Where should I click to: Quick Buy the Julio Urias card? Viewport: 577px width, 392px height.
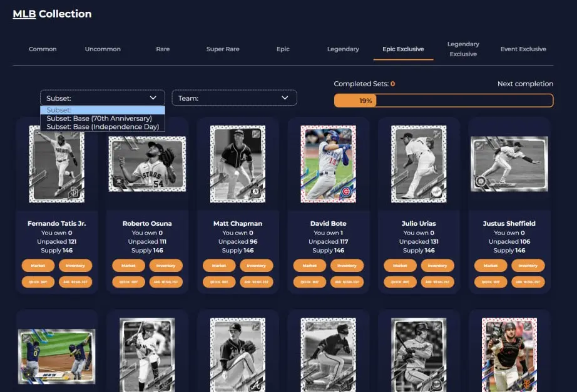(400, 282)
